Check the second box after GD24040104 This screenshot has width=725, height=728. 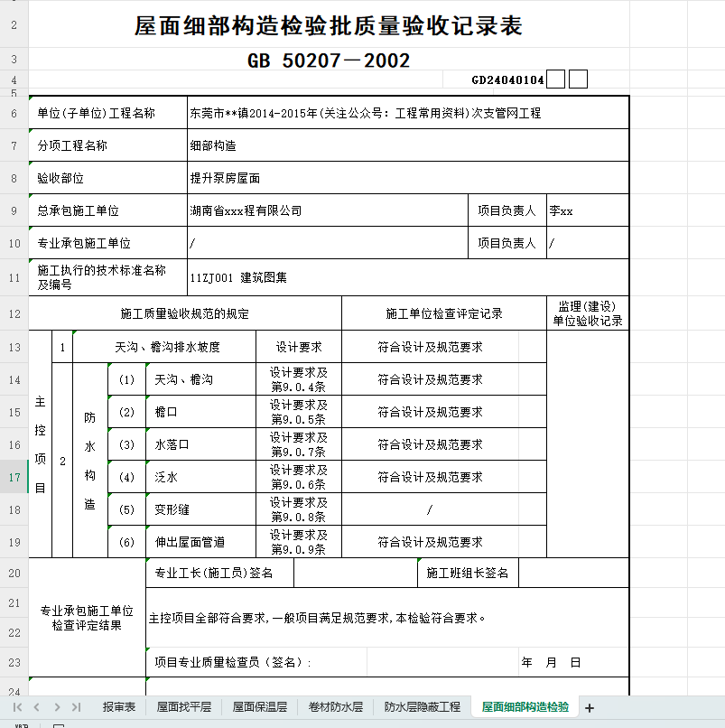click(x=578, y=79)
